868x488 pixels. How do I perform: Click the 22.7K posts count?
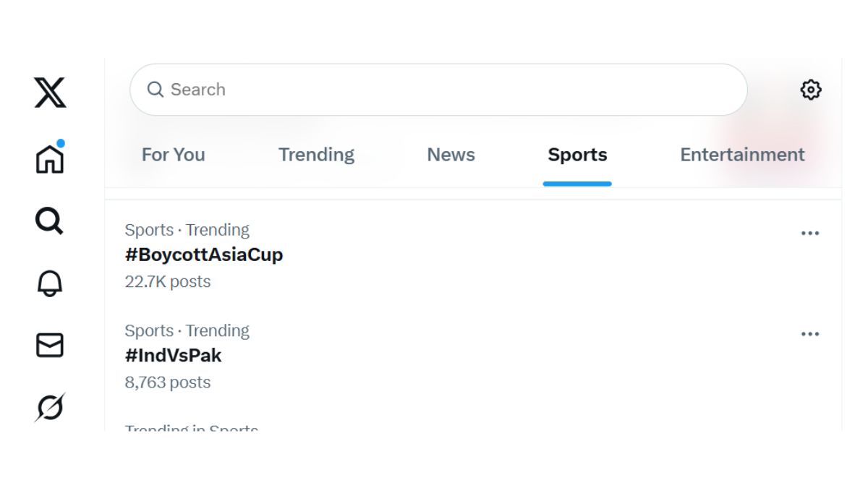point(168,282)
